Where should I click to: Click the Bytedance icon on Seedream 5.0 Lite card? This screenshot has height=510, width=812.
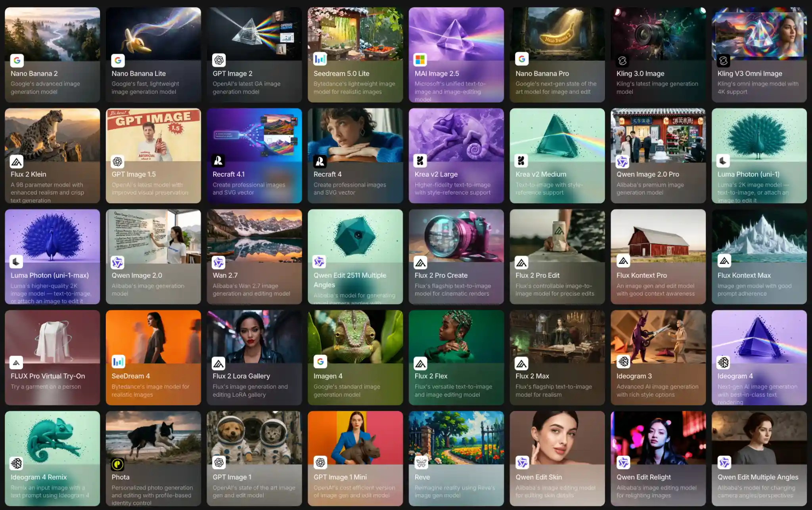coord(320,59)
